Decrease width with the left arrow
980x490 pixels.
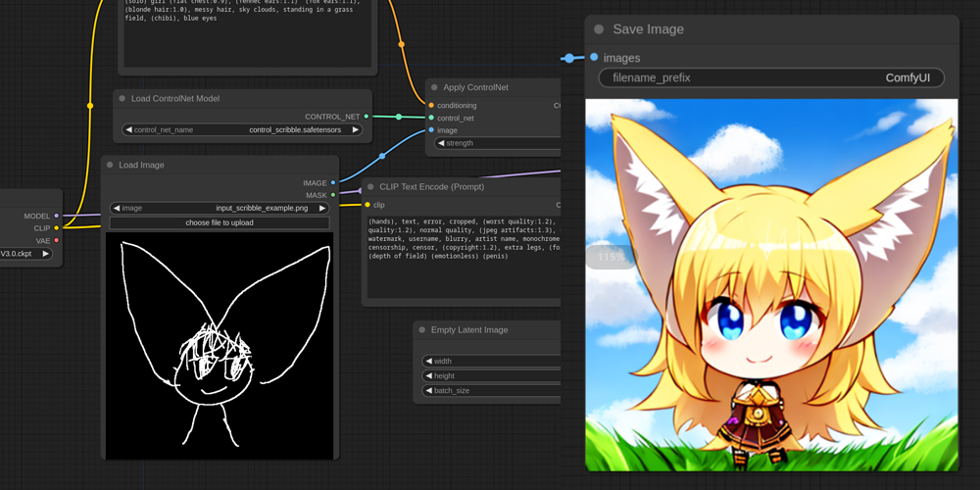tap(429, 361)
